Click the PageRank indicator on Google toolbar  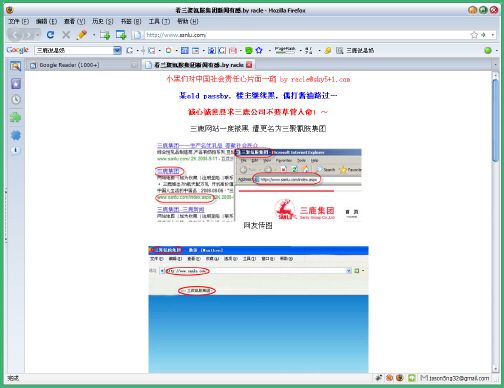pyautogui.click(x=285, y=50)
